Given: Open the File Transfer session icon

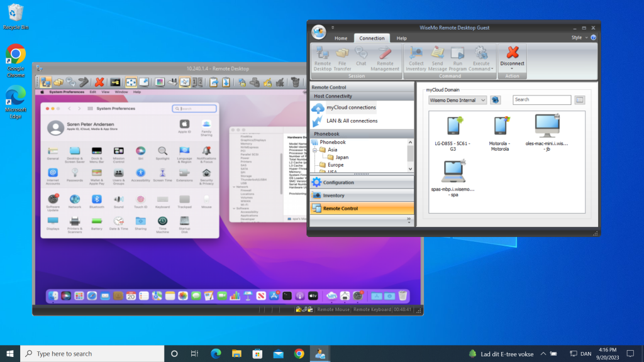Looking at the screenshot, I should pos(342,58).
